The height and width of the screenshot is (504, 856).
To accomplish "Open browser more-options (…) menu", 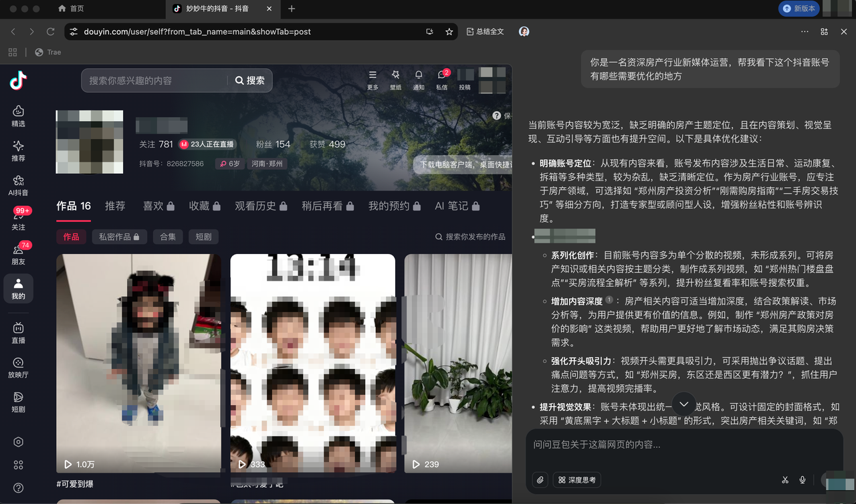I will [x=805, y=31].
